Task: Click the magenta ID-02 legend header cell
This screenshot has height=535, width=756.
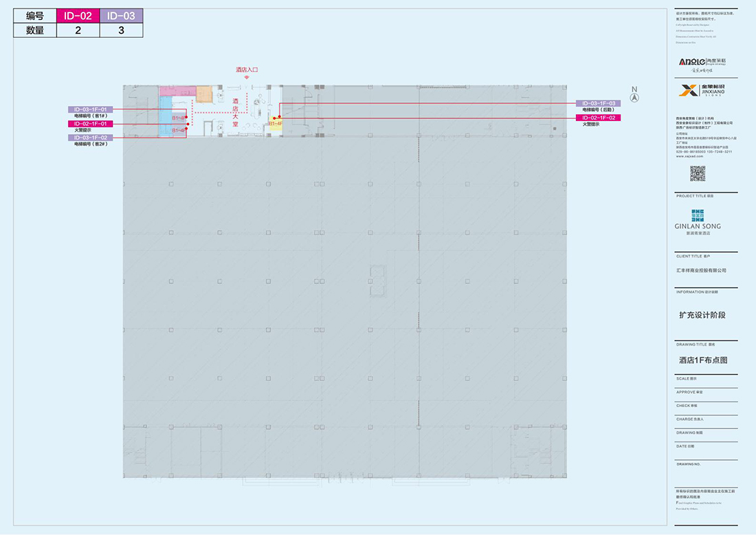Action: [x=78, y=16]
